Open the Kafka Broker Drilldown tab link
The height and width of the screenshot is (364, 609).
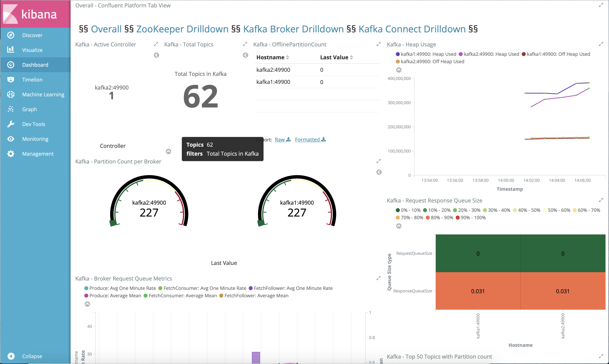[293, 29]
